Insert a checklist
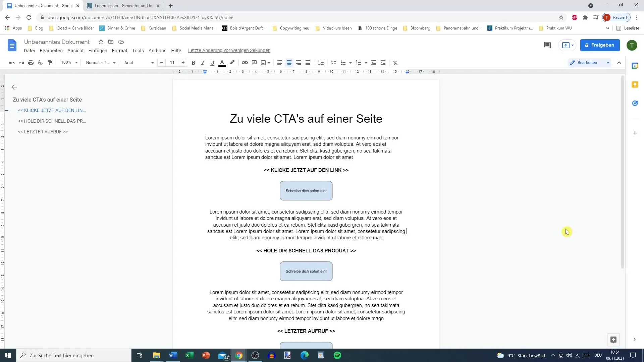 (x=333, y=63)
